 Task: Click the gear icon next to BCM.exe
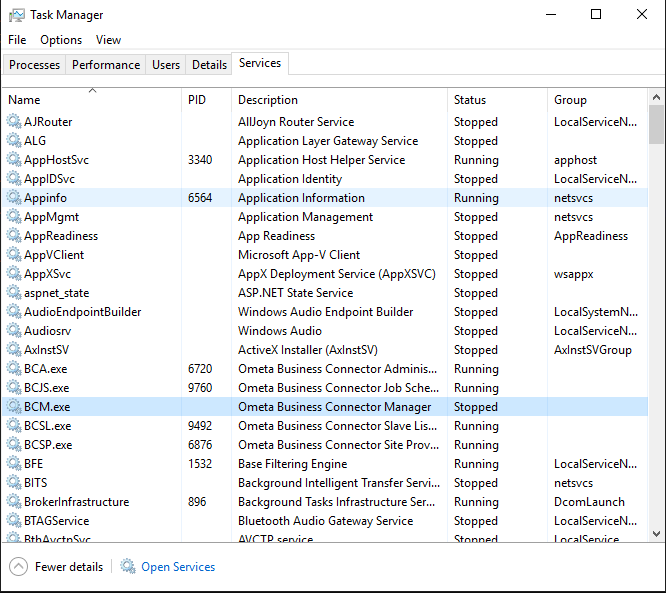tap(14, 407)
